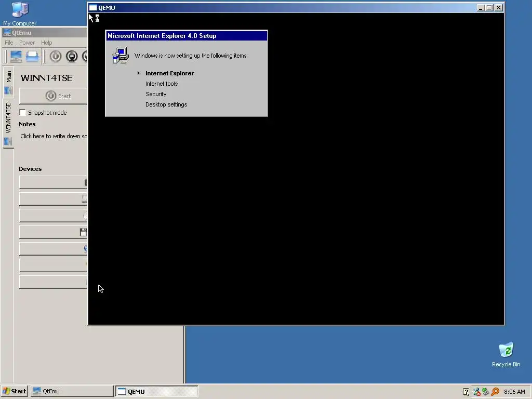Close the QEMU window

(498, 8)
